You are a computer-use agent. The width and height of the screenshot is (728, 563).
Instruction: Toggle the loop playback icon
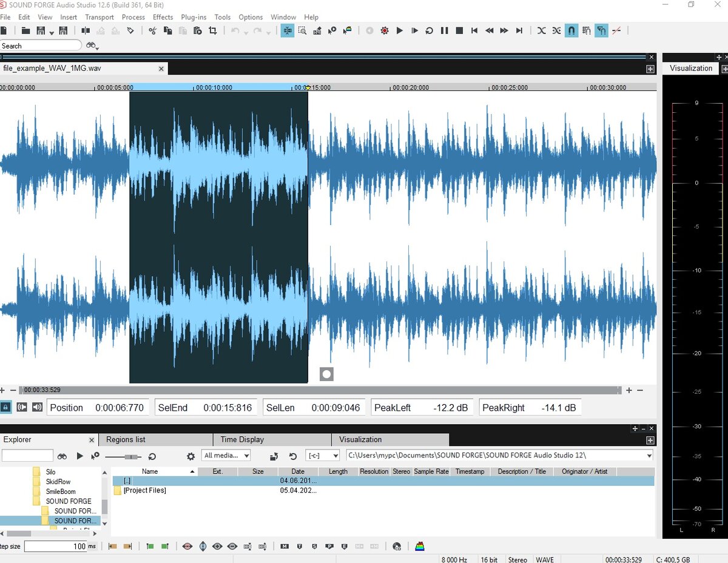[430, 30]
